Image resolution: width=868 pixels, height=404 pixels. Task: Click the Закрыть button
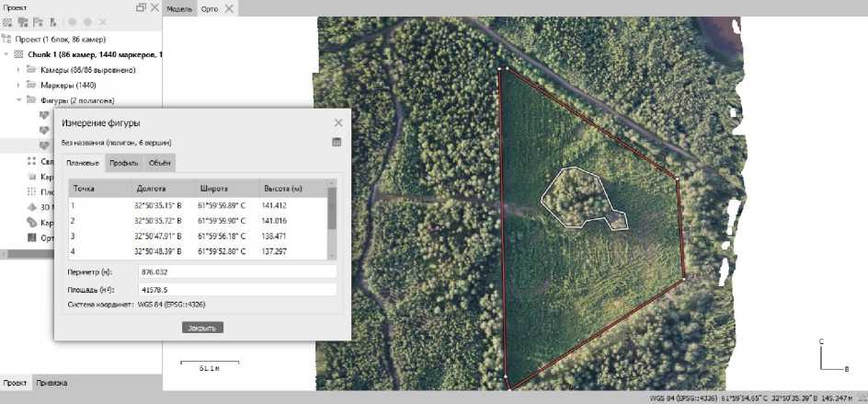click(202, 328)
